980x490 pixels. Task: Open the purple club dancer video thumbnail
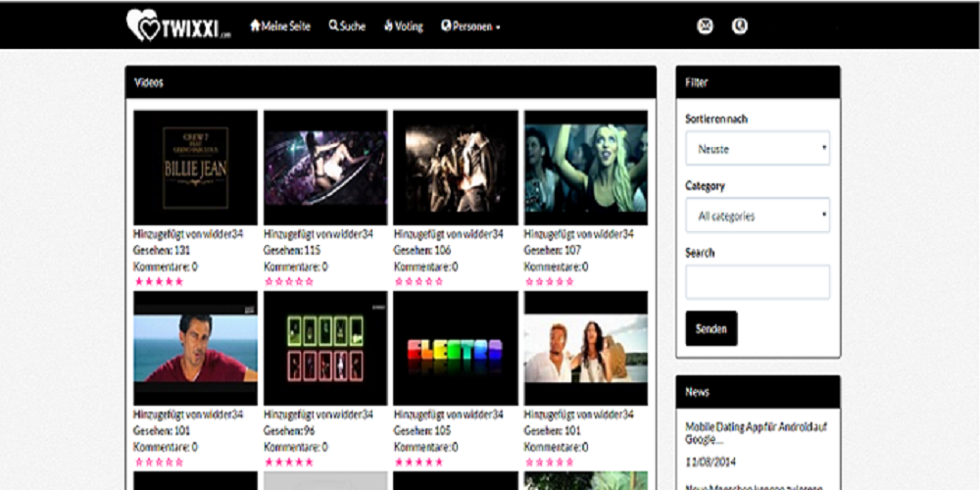pos(325,168)
